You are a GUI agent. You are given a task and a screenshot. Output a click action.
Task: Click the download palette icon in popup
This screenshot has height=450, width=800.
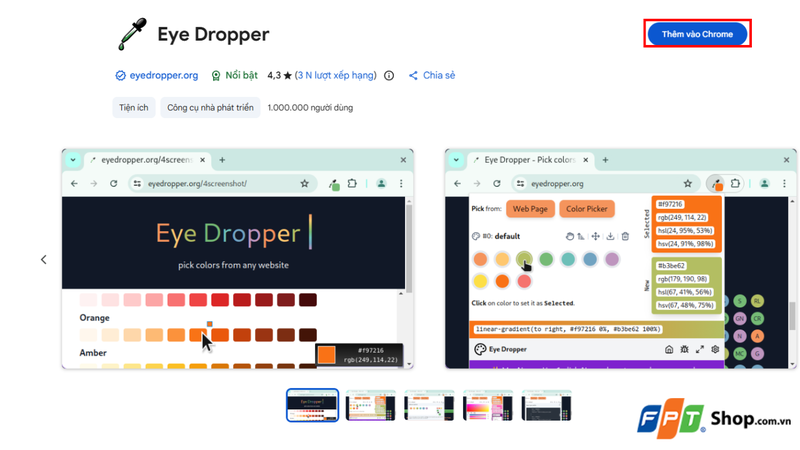[x=610, y=236]
